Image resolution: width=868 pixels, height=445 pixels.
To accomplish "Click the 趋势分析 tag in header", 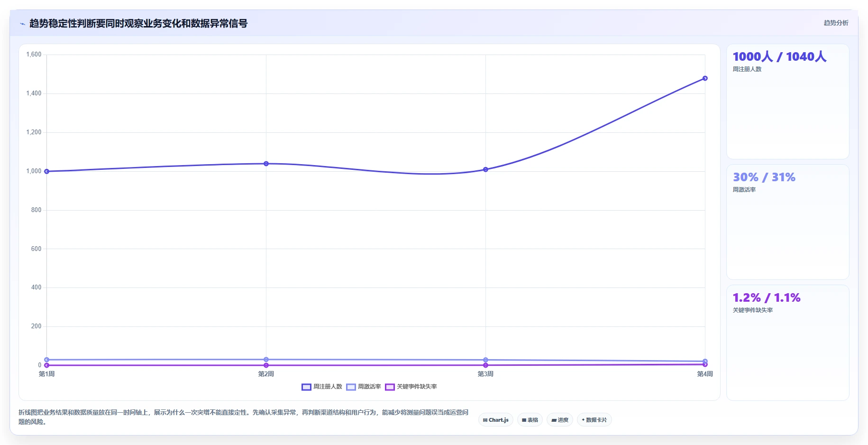I will click(836, 23).
